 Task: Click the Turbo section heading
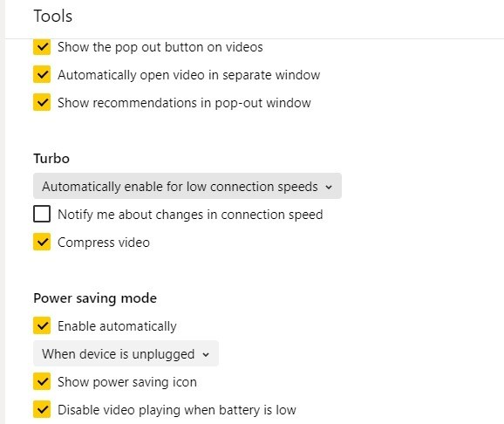click(51, 159)
